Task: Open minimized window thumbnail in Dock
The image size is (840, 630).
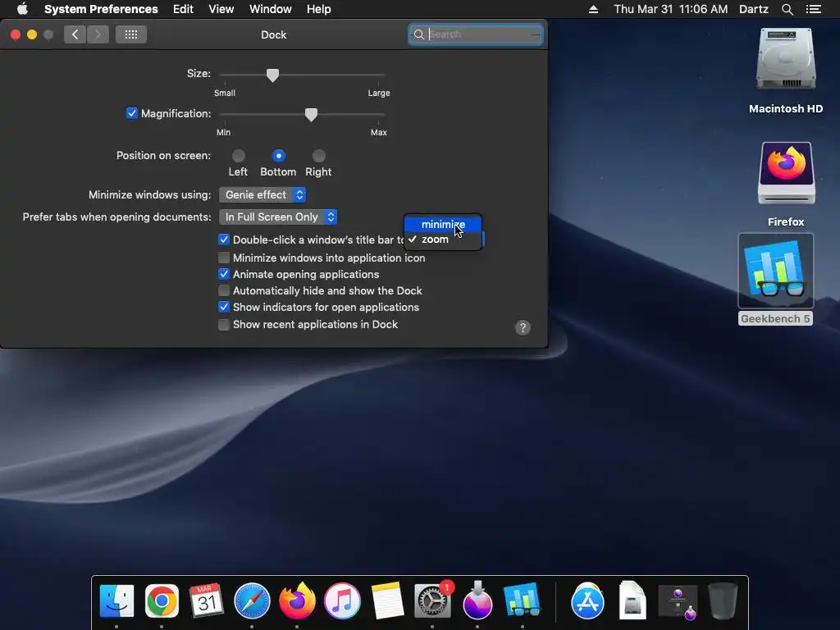Action: point(678,601)
